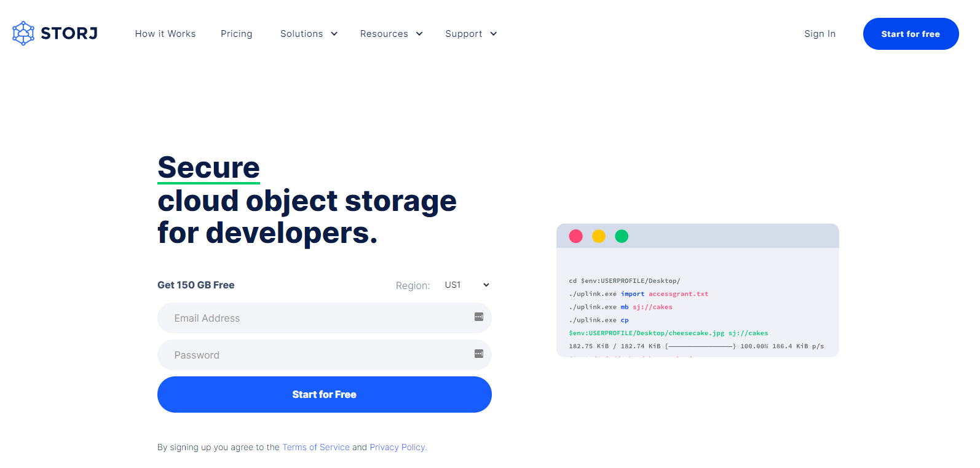Focus the Password input
Screen dimensions: 980x468
pos(325,355)
